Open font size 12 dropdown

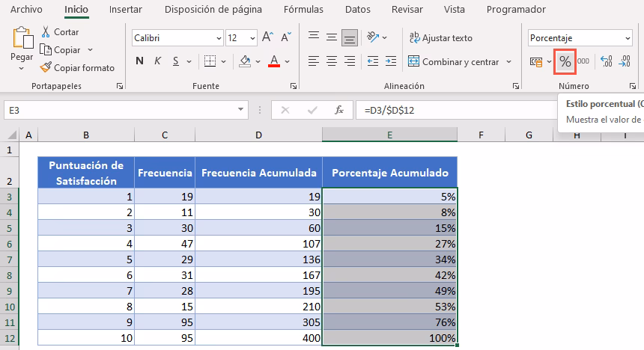pos(252,38)
